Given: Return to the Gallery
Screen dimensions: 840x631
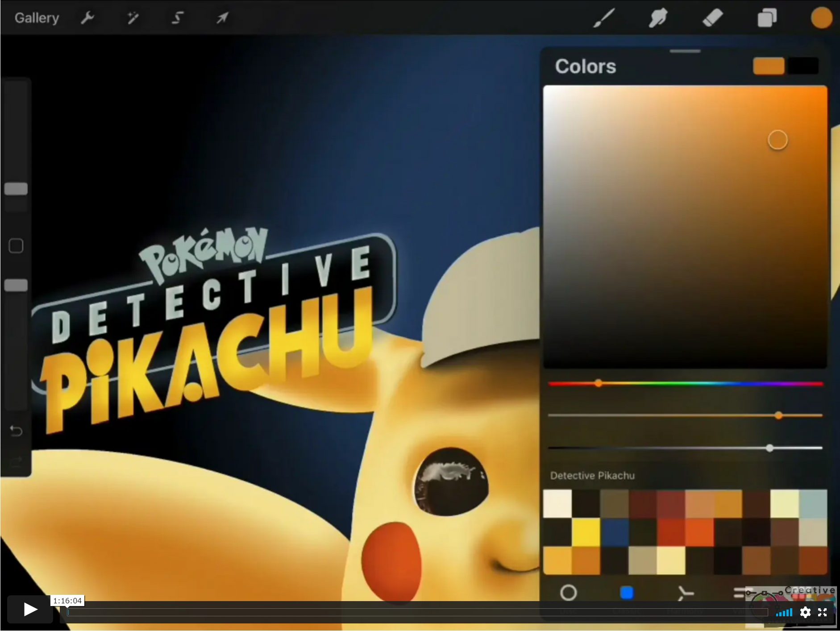Looking at the screenshot, I should click(37, 17).
